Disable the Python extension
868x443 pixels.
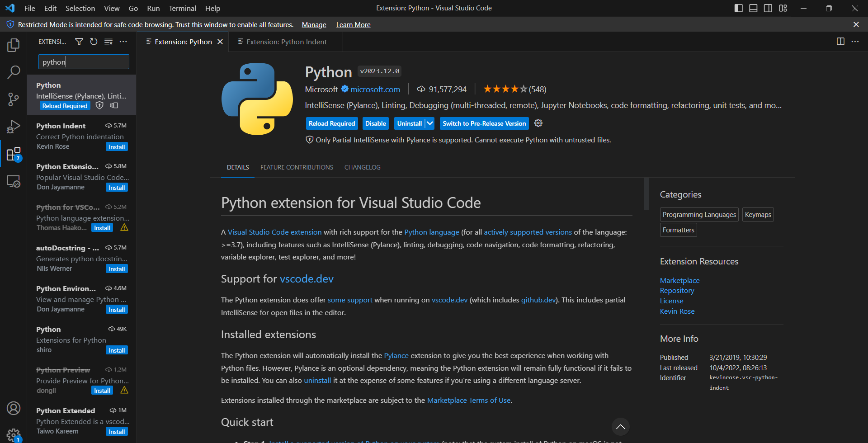(x=375, y=123)
